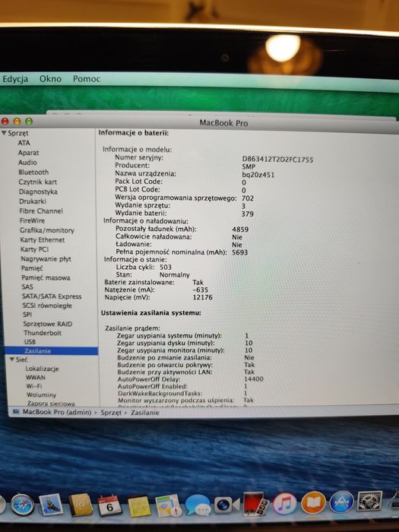
Task: Select Woluminy under Sieć
Action: 41,395
